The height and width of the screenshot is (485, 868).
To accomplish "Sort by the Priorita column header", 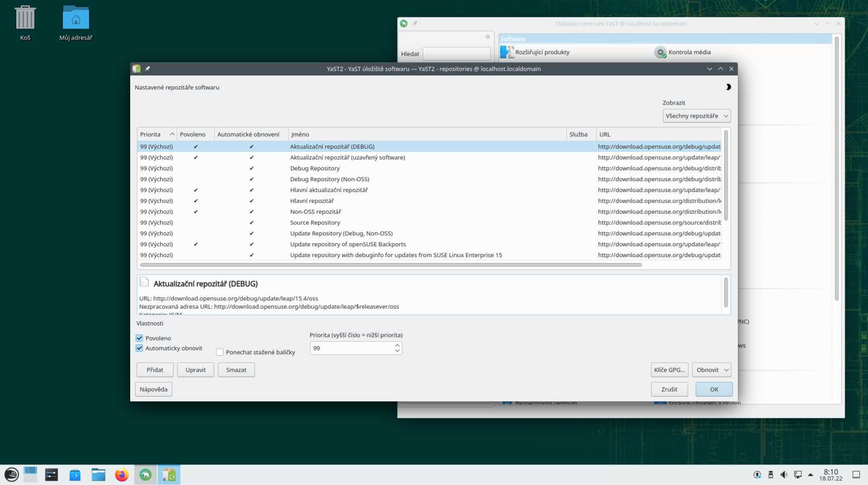I will pos(157,135).
